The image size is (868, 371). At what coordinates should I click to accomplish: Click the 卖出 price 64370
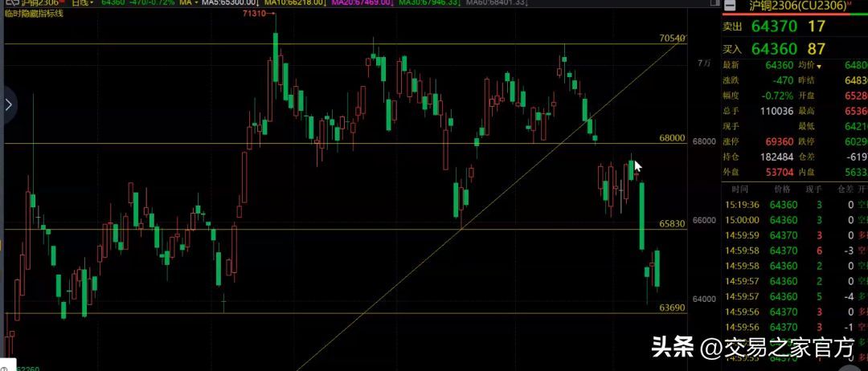[774, 26]
